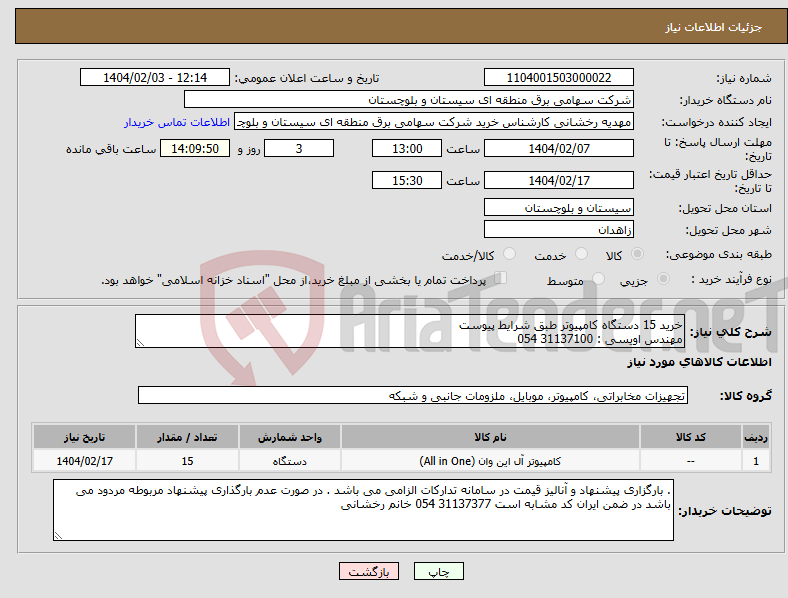Click the deadline time field 13:00

point(407,148)
